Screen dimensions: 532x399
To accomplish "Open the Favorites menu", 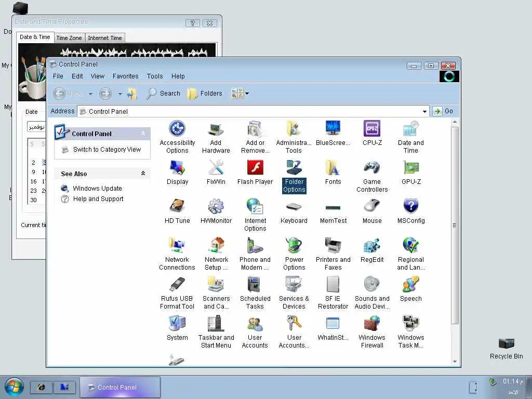I will (126, 76).
